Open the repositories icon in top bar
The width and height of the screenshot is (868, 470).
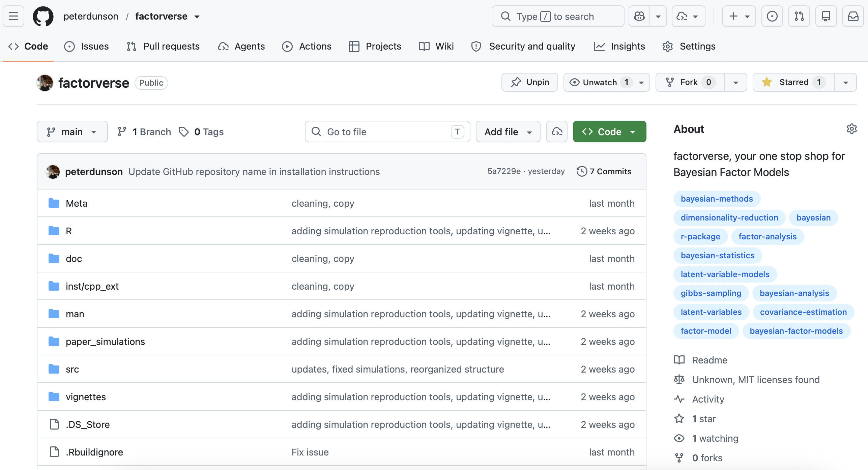826,16
